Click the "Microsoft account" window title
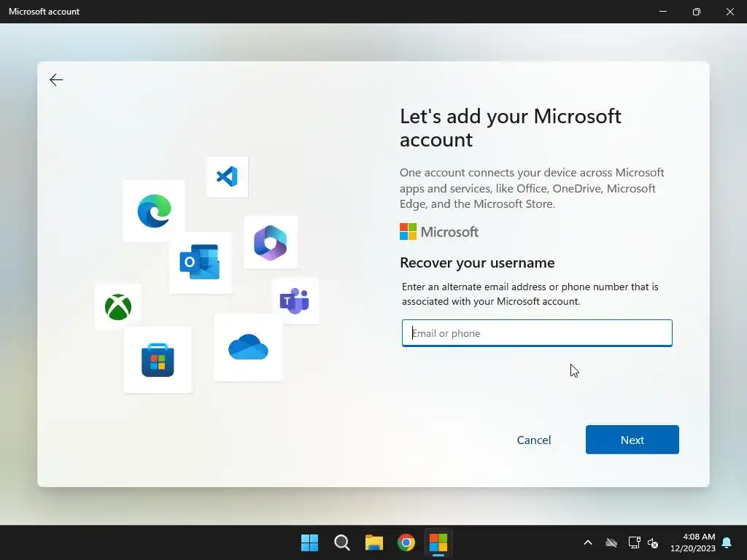 tap(44, 12)
